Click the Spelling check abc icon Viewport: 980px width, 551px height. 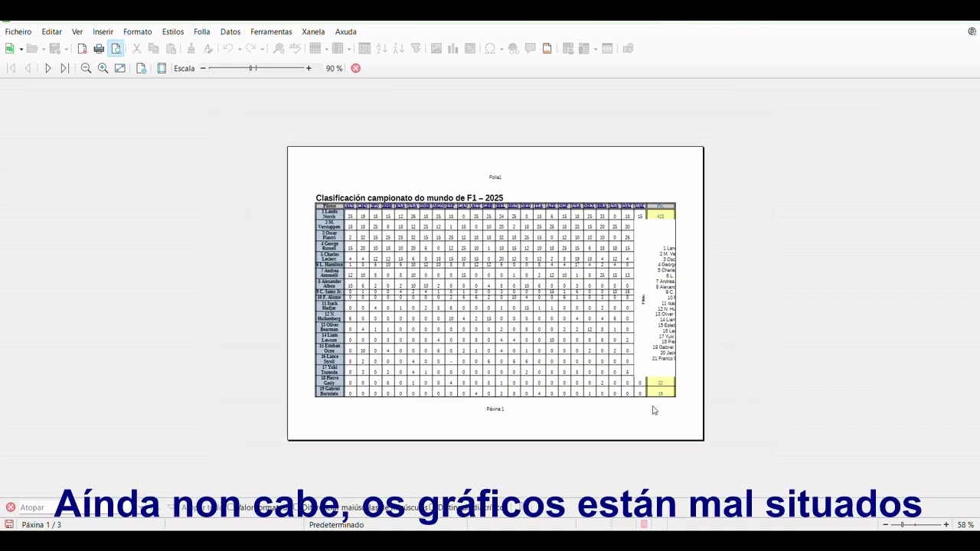(295, 49)
